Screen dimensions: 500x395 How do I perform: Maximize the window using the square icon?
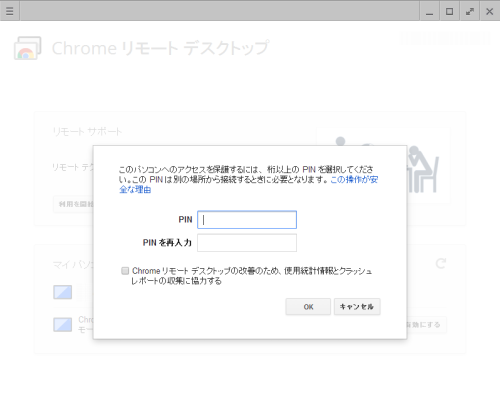[449, 11]
